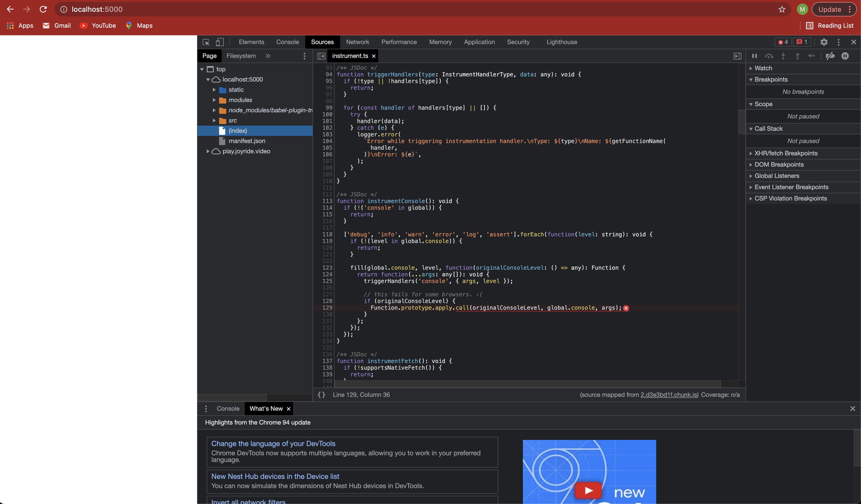Screen dimensions: 861x504
Task: Reload the localhost page
Action: click(43, 9)
